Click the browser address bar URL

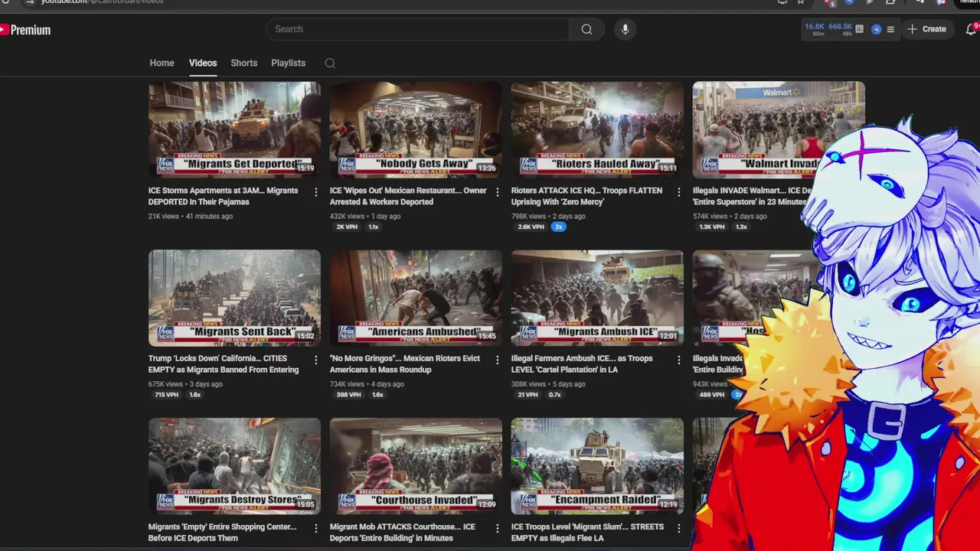coord(102,2)
